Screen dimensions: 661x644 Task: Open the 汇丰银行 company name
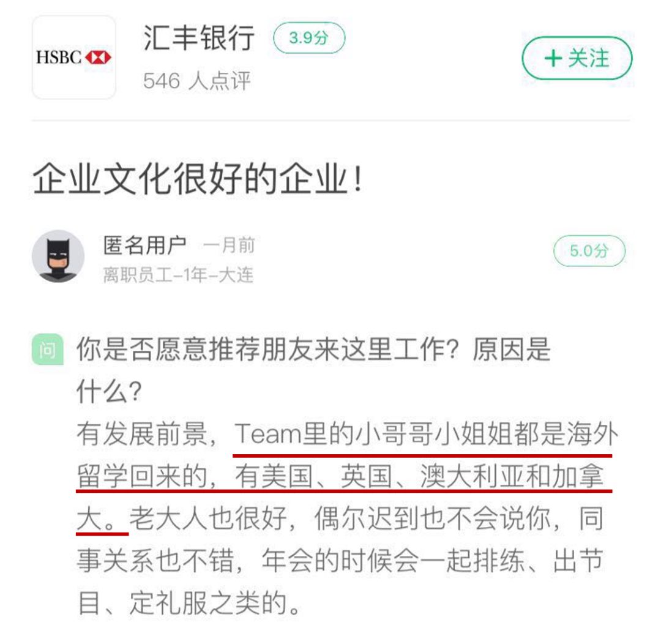coord(199,38)
